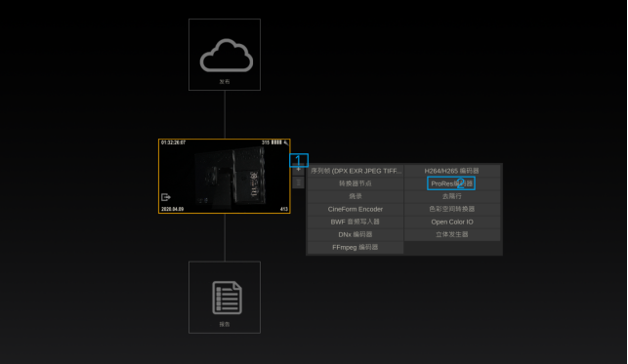
Task: Pick the BWF 音频写入器 entry
Action: (x=356, y=222)
